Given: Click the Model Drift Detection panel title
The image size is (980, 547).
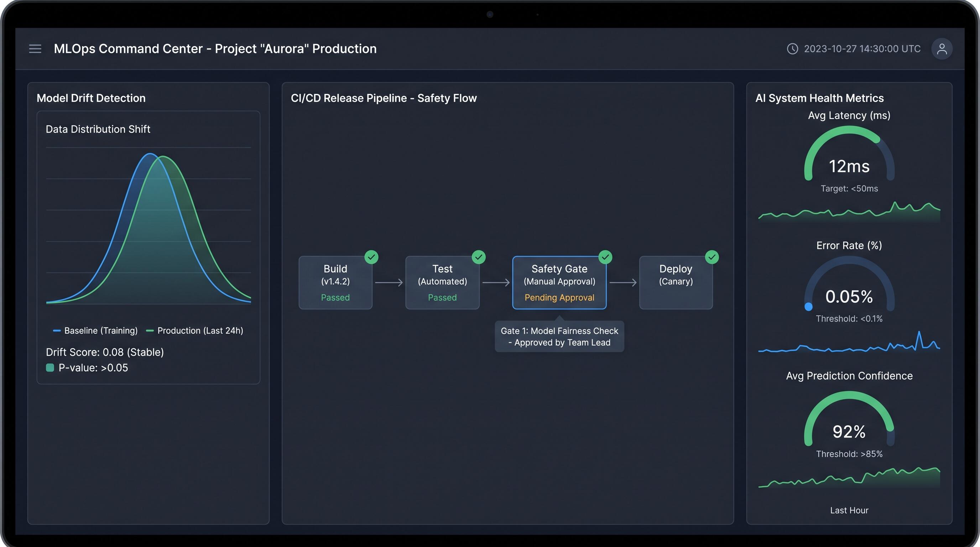Looking at the screenshot, I should pos(91,98).
